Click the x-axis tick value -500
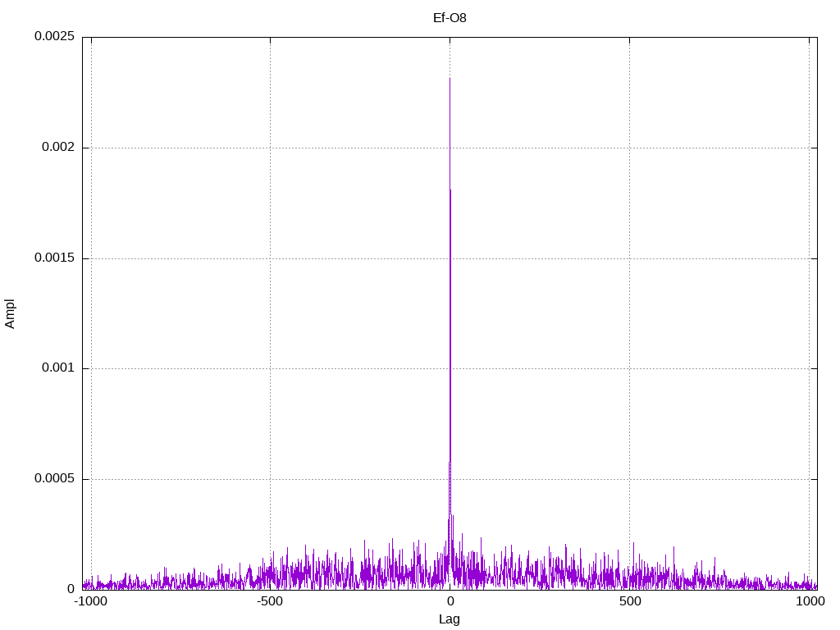This screenshot has width=840, height=630. tap(270, 601)
